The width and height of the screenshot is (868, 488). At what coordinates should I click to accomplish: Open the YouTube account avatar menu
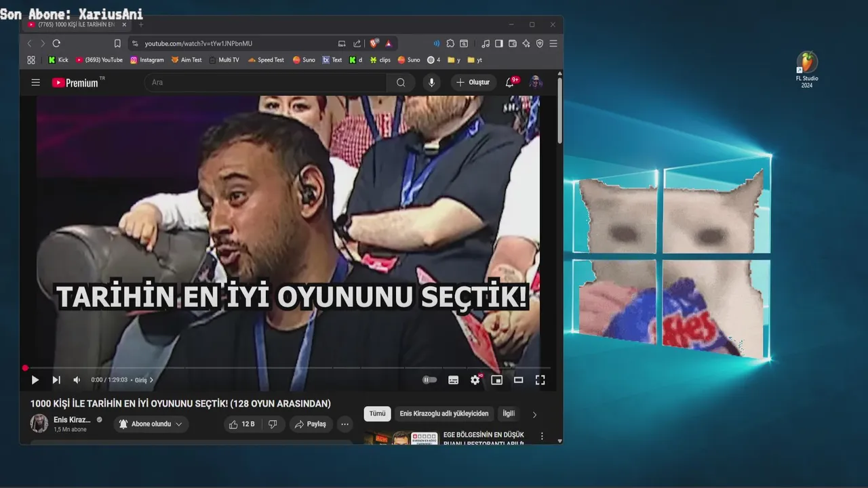(536, 83)
